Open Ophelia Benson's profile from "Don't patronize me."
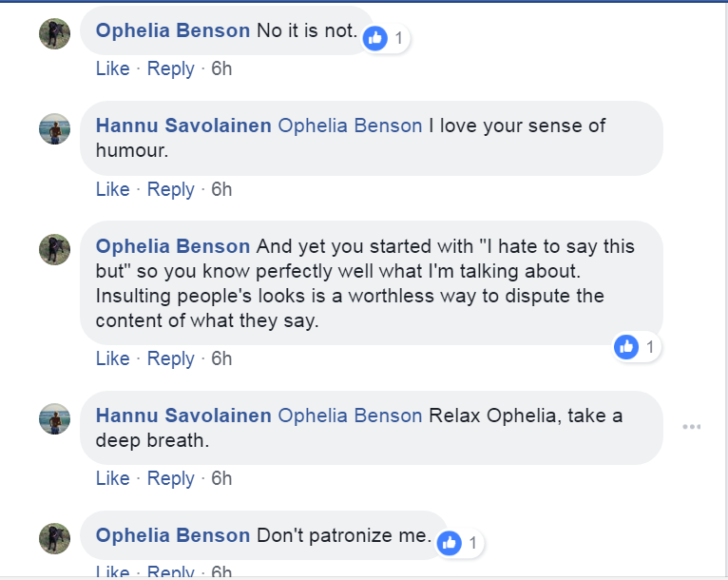The image size is (728, 580). [x=174, y=535]
